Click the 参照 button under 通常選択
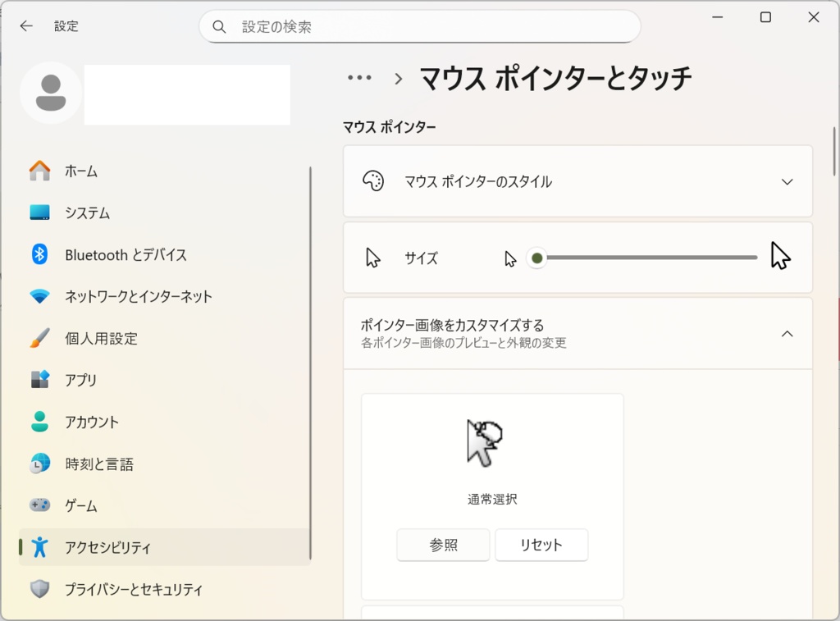Screen dimensions: 840x621 pos(443,545)
